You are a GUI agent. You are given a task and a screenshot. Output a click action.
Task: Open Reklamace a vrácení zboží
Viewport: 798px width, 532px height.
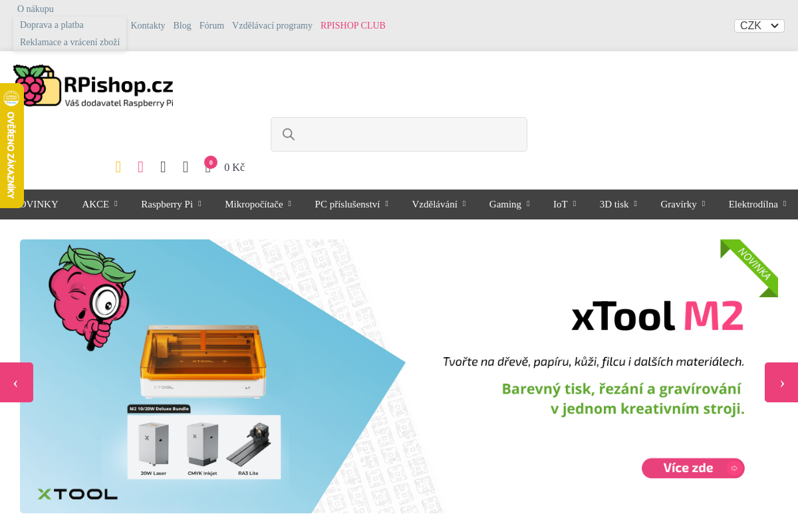point(70,43)
